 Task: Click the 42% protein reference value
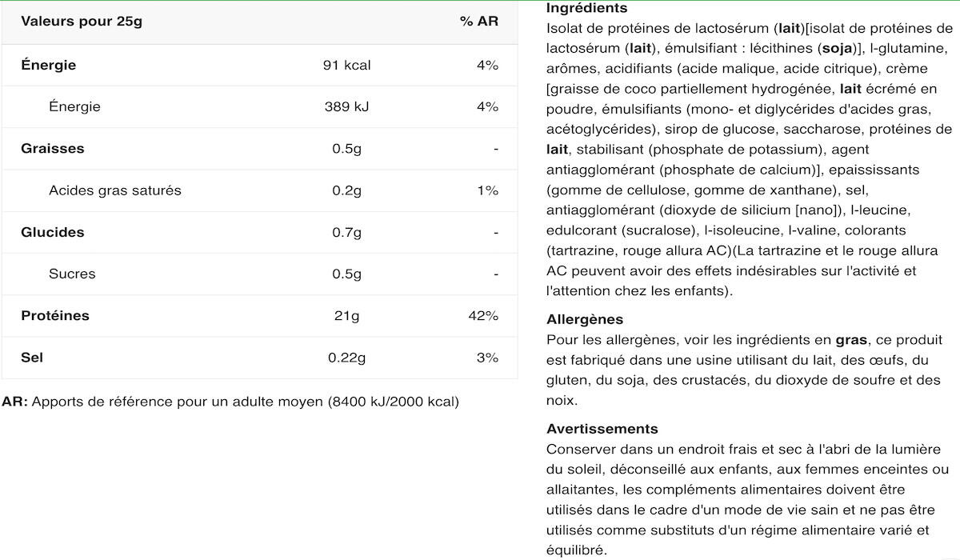[x=483, y=315]
